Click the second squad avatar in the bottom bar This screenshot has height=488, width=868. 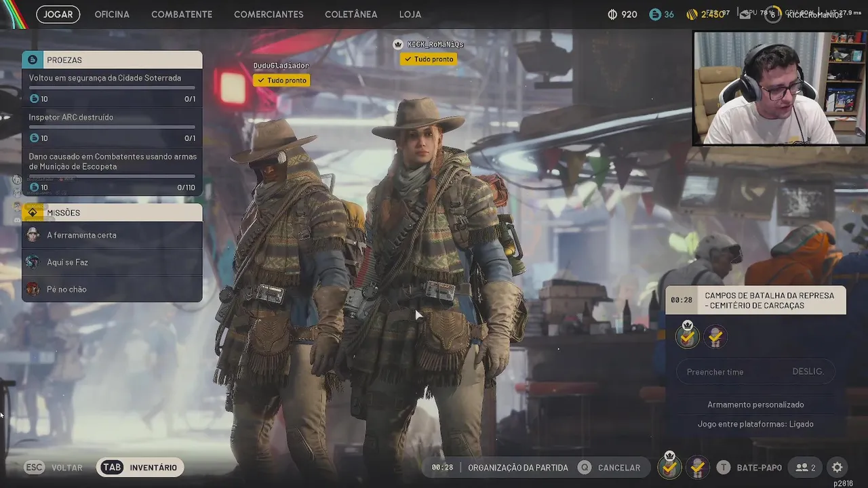(x=697, y=467)
